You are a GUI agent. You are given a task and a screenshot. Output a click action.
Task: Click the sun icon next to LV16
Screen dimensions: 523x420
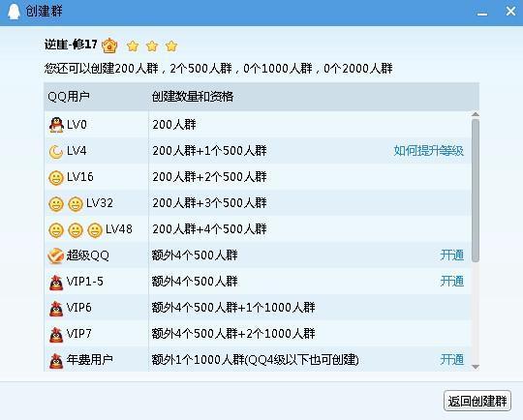[x=56, y=178]
